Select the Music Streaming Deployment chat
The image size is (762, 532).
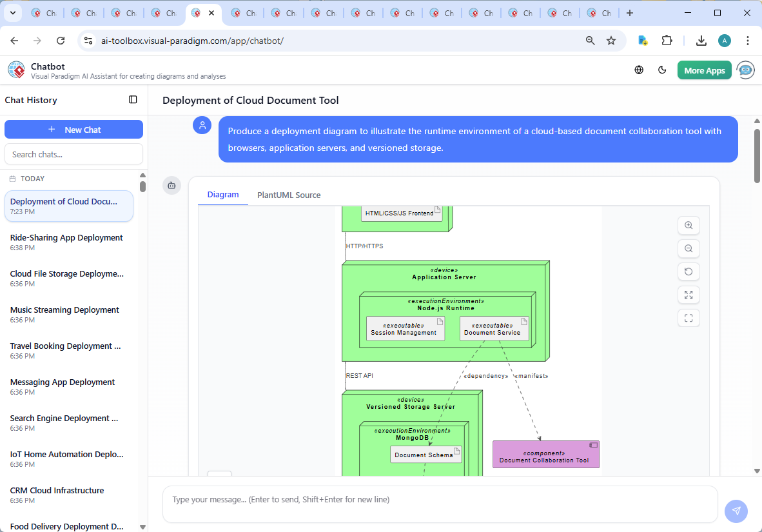pos(64,310)
